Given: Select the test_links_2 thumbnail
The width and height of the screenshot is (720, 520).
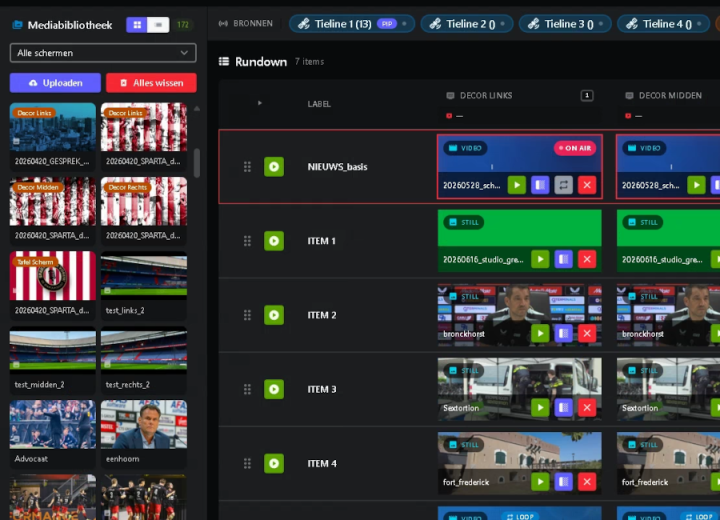Looking at the screenshot, I should coord(144,284).
